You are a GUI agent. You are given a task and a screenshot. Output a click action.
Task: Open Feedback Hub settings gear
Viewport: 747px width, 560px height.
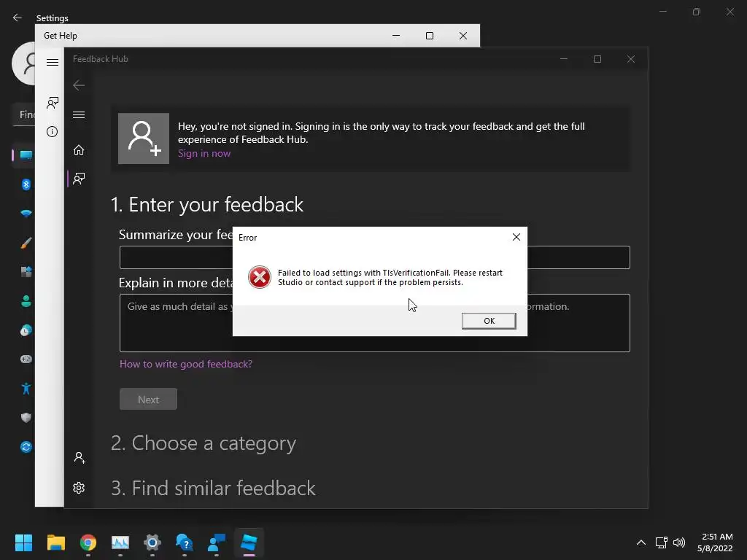click(x=79, y=488)
